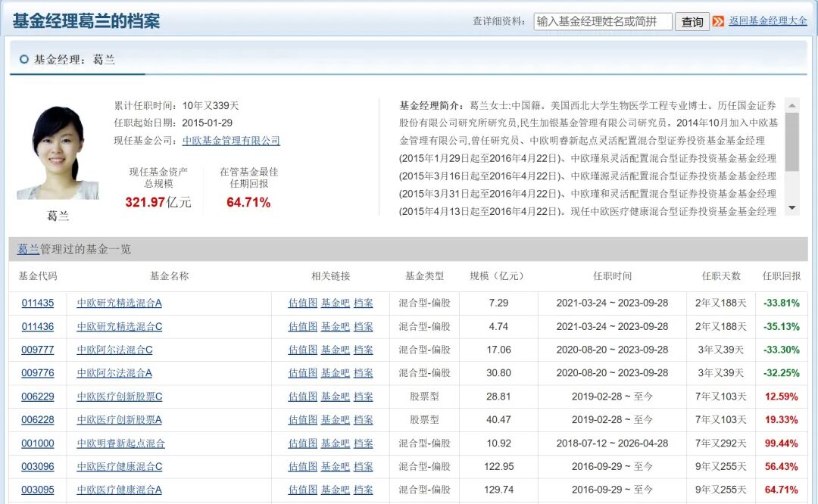Click the scroll-up arrow of the 基金经理简介 box

point(792,105)
